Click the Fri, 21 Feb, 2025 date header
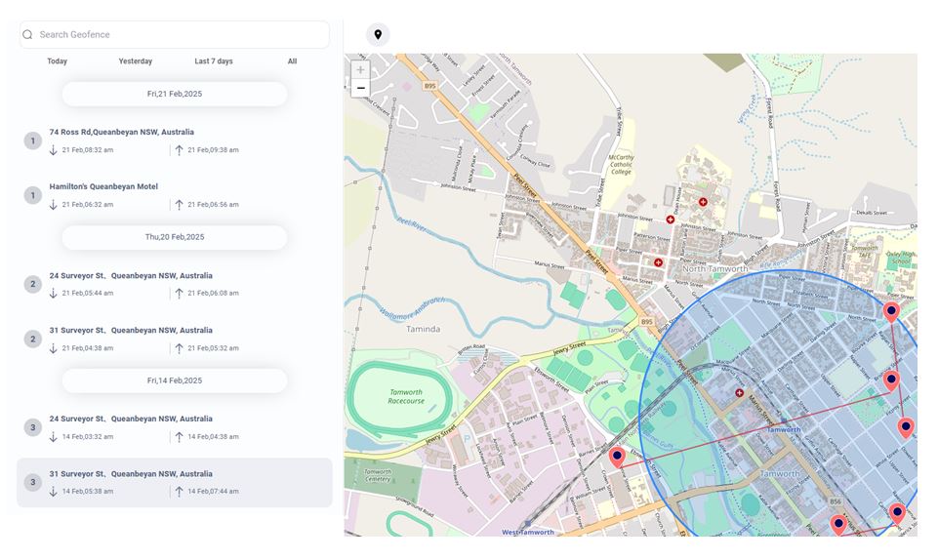This screenshot has height=560, width=938. click(175, 94)
